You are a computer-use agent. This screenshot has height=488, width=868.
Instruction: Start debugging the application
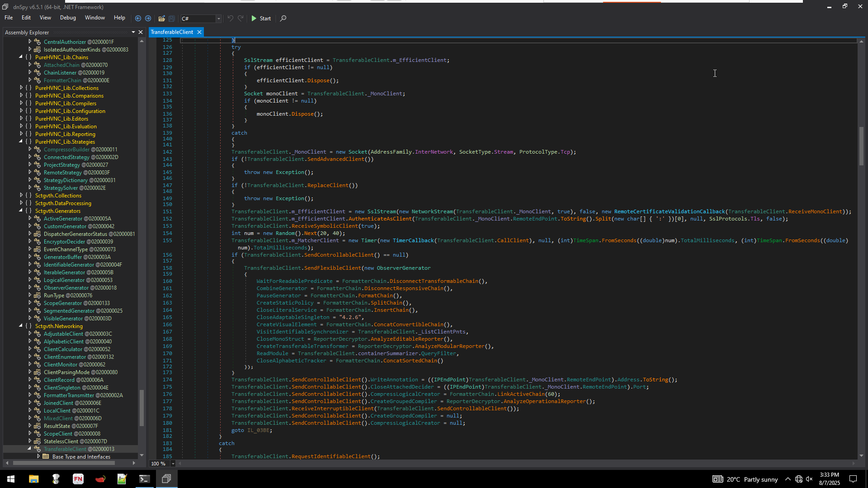[261, 19]
